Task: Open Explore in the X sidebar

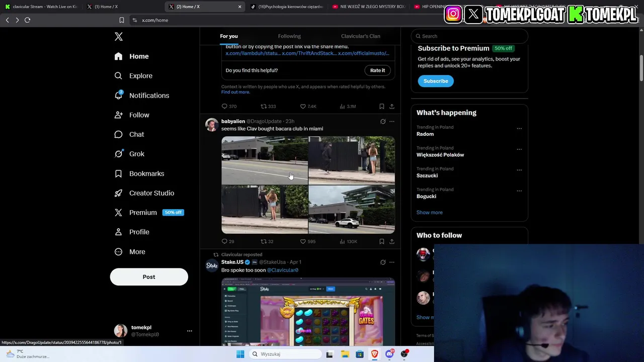Action: (x=133, y=76)
